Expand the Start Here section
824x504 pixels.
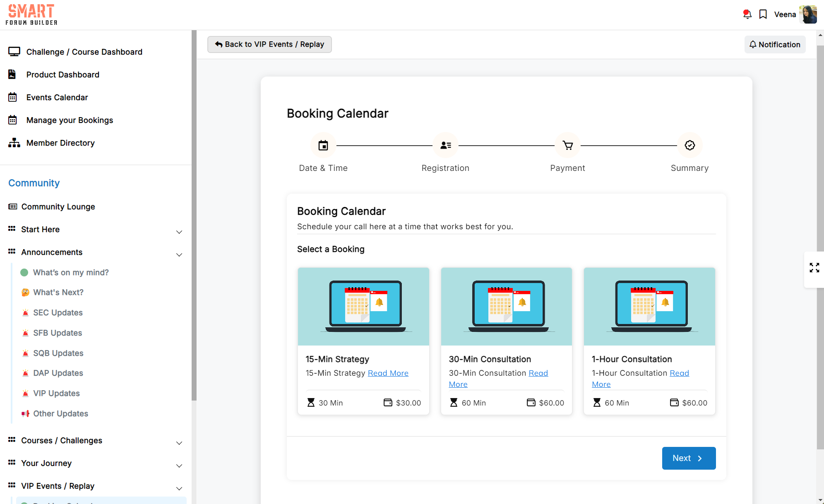click(179, 232)
